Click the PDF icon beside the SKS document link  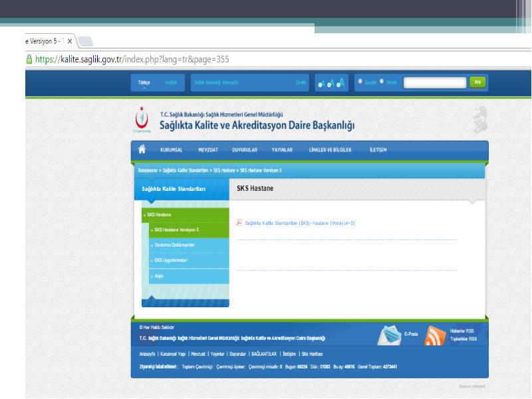pyautogui.click(x=239, y=223)
